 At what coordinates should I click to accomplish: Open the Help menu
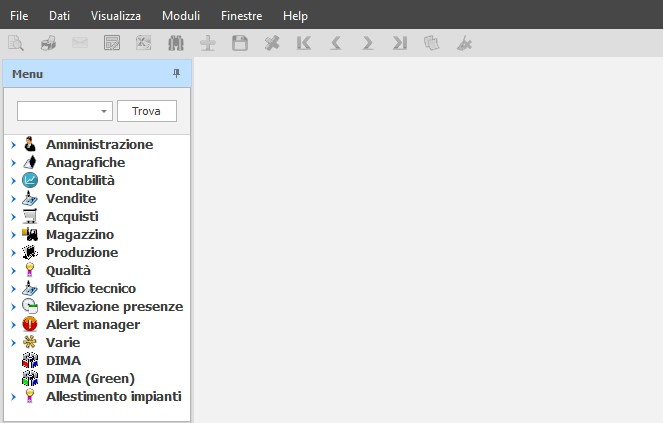tap(295, 16)
